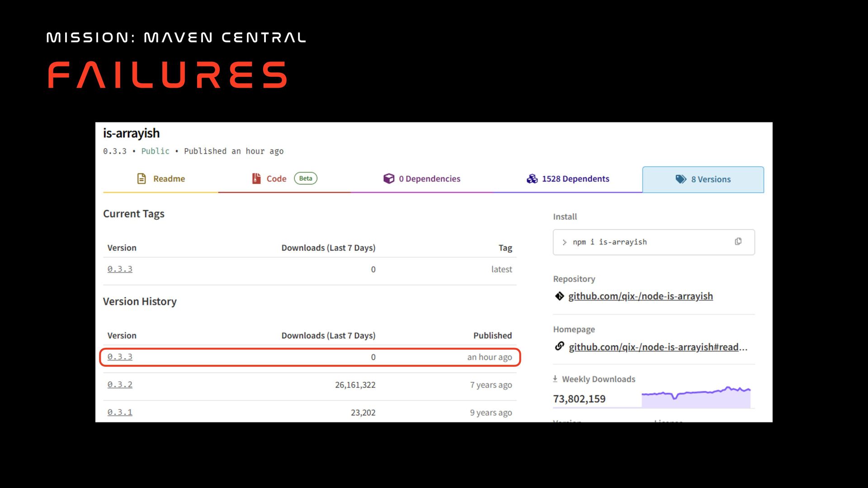Click the npm i is-arrayish install field
Viewport: 868px width, 488px height.
tap(642, 242)
